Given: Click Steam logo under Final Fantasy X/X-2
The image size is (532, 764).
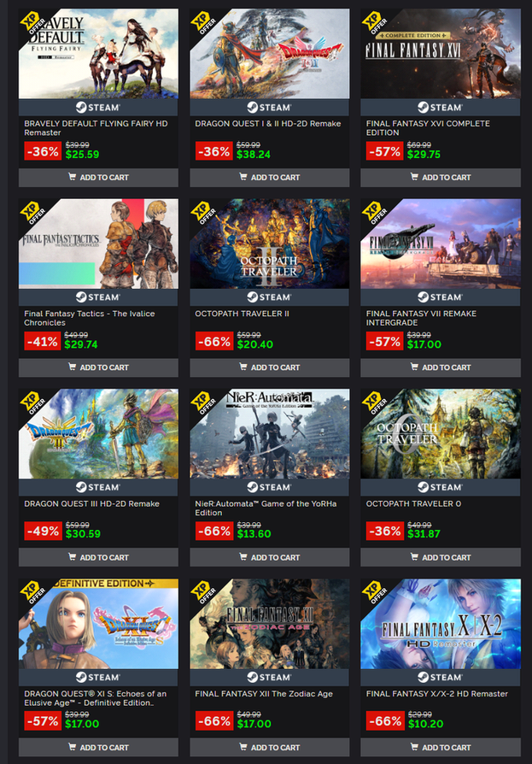Looking at the screenshot, I should (440, 678).
